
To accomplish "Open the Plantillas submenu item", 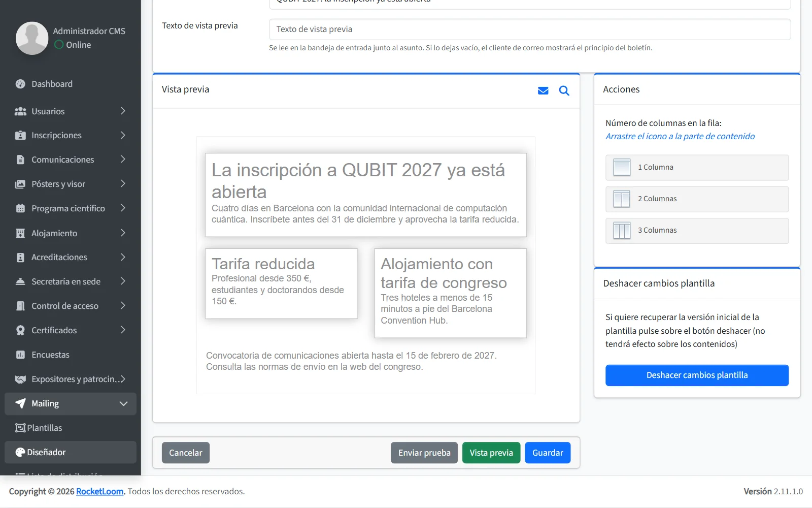I will [x=71, y=428].
